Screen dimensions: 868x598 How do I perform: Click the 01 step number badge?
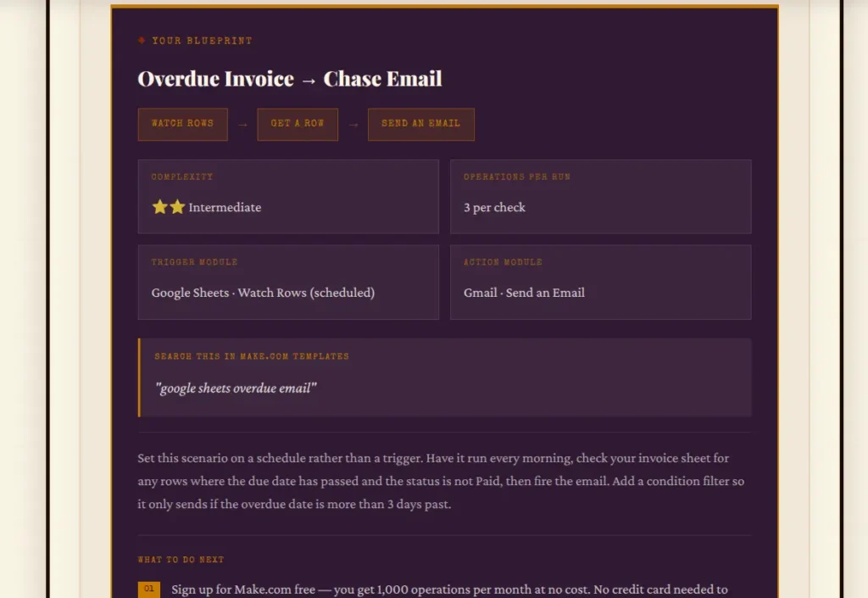coord(148,589)
